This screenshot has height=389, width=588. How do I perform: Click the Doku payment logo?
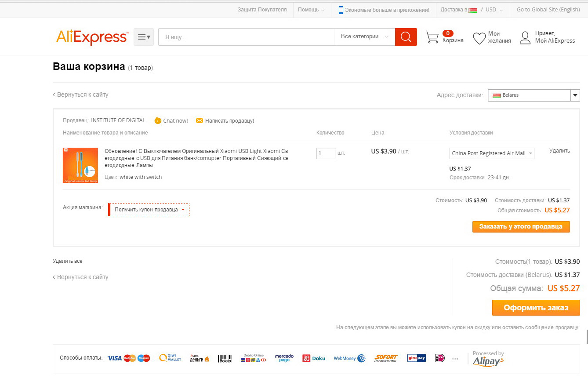[x=314, y=358]
